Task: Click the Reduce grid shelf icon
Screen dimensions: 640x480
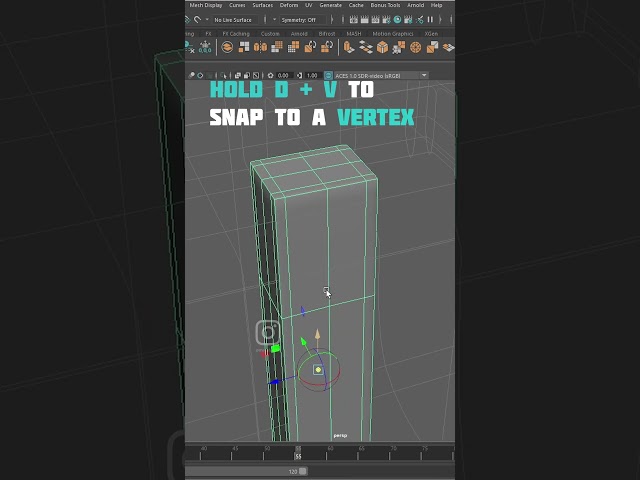Action: click(x=293, y=47)
